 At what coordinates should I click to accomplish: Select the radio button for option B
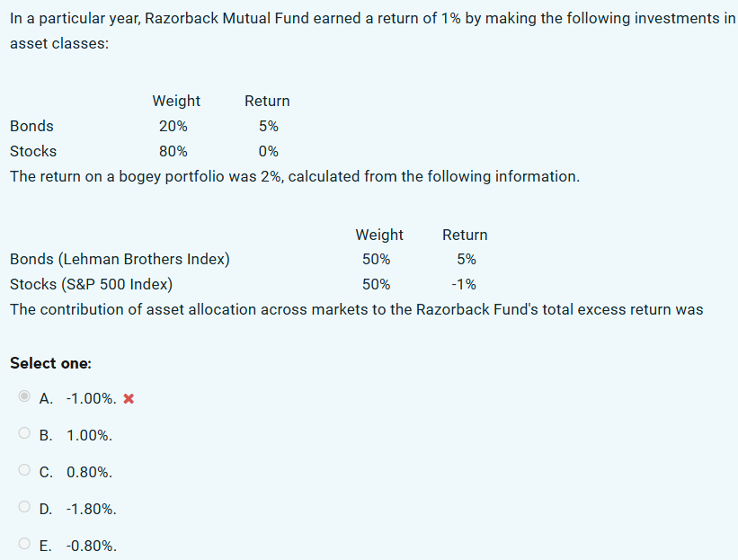point(24,432)
